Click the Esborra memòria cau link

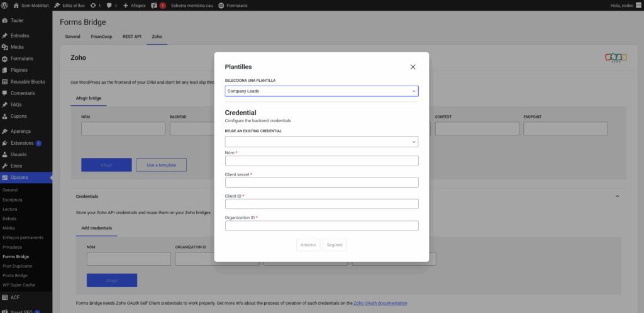tap(192, 6)
